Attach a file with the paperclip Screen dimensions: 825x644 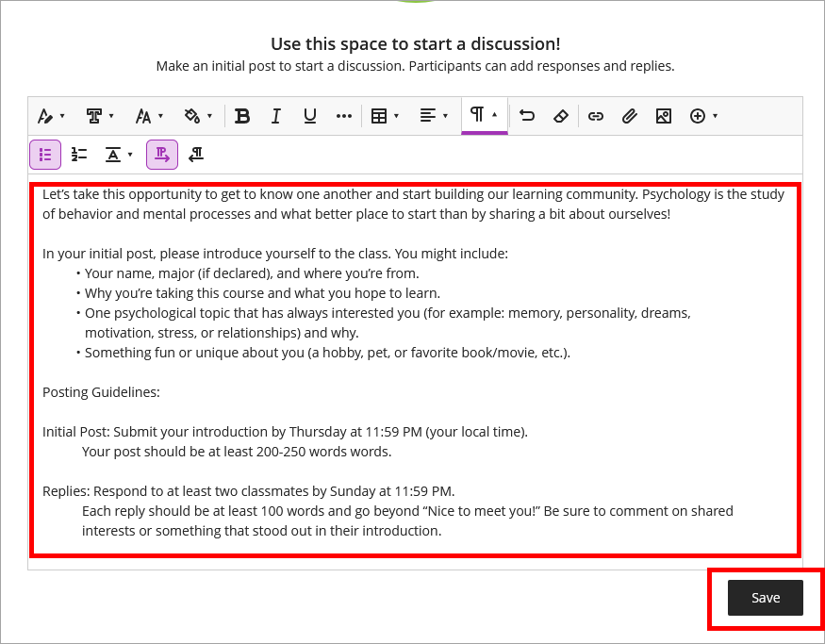pyautogui.click(x=629, y=115)
